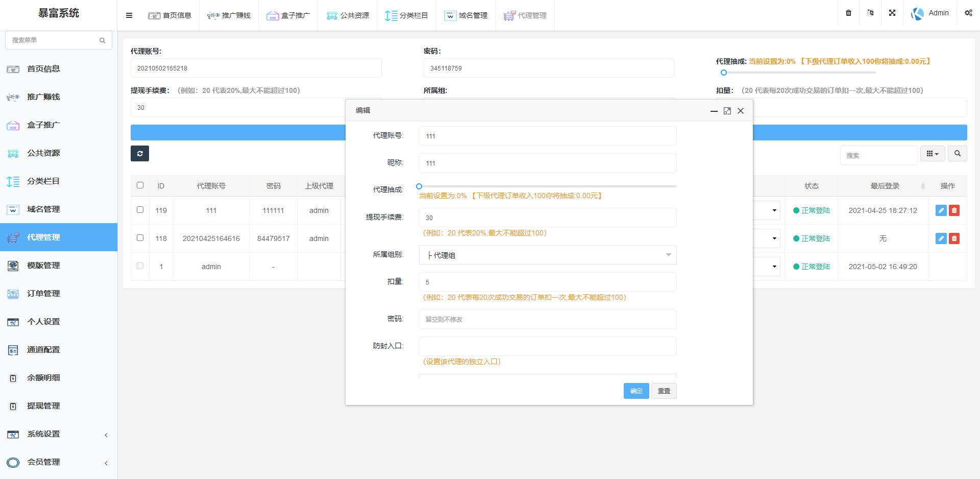Image resolution: width=980 pixels, height=479 pixels.
Task: Click the 确定 button to confirm edits
Action: click(x=636, y=391)
